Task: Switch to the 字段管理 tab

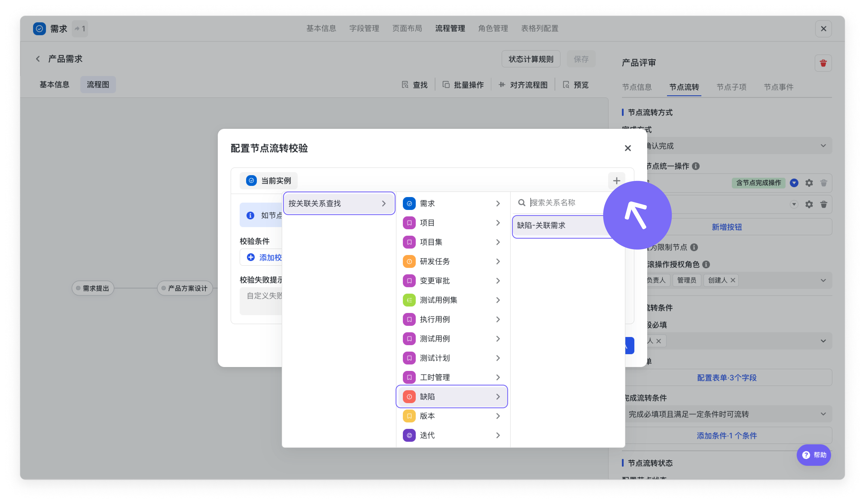Action: point(364,29)
